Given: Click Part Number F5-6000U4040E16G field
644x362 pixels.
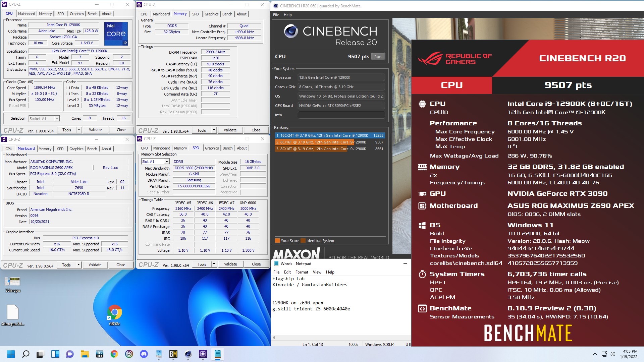Looking at the screenshot, I should (194, 186).
